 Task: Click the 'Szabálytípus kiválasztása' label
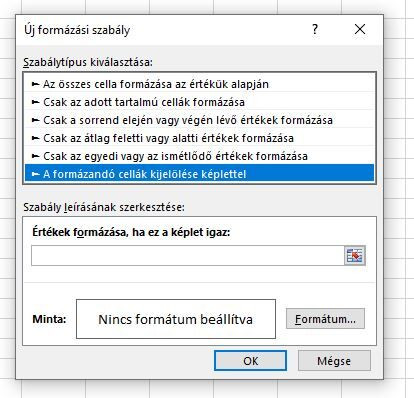click(x=88, y=62)
